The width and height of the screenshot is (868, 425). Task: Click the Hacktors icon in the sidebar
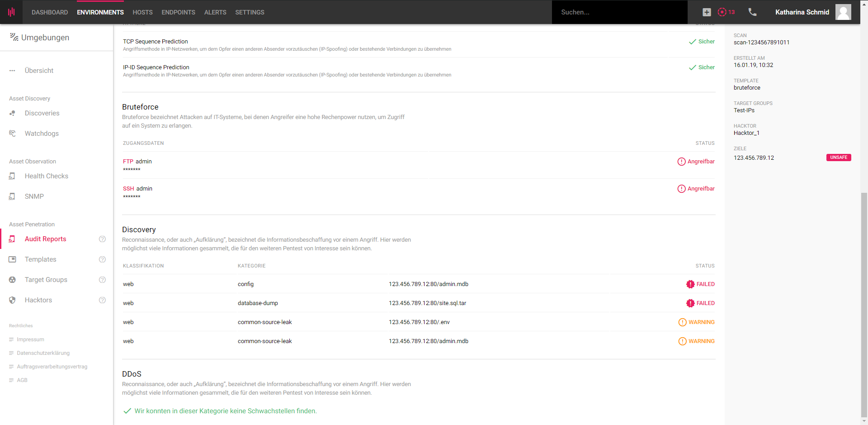click(x=12, y=300)
